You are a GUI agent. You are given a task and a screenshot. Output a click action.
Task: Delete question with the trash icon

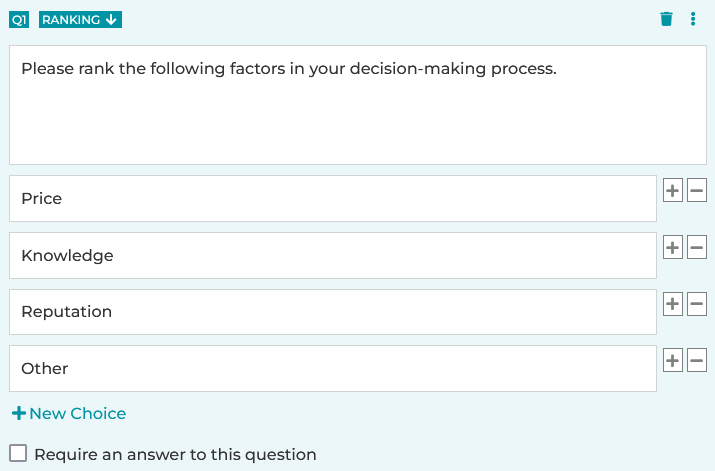click(x=666, y=19)
